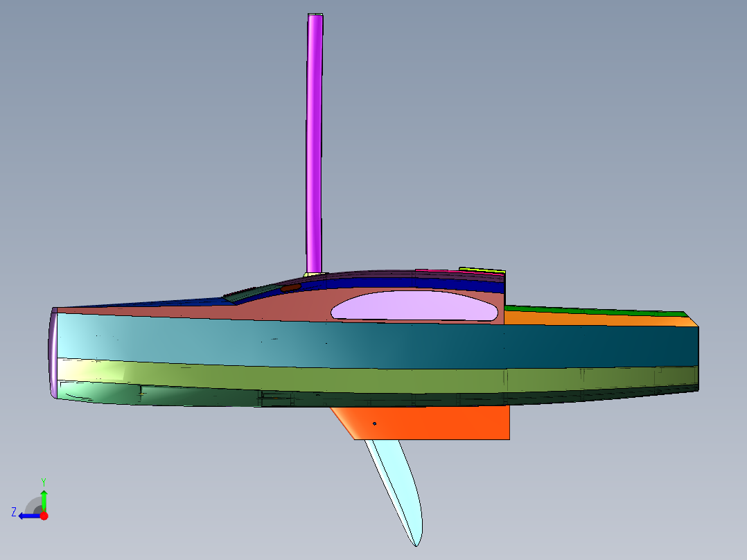747x560 pixels.
Task: Click the yellow mast base fitting
Action: 314,274
